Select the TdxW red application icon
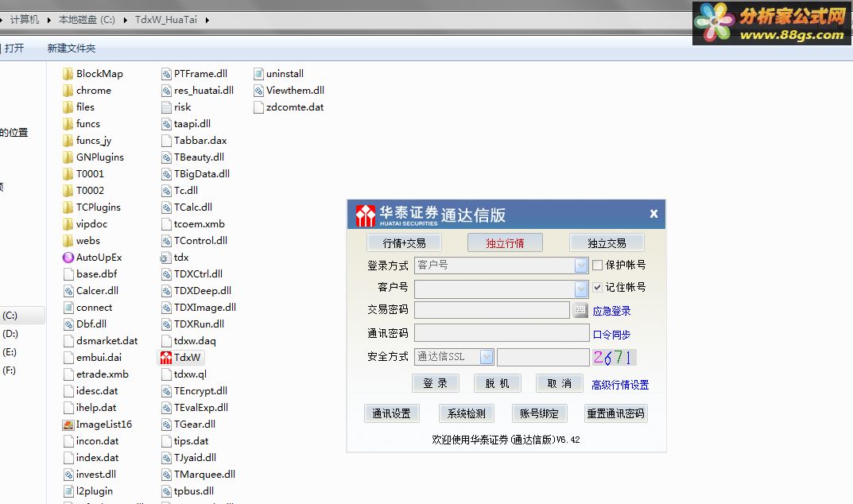The height and width of the screenshot is (504, 853). [166, 358]
